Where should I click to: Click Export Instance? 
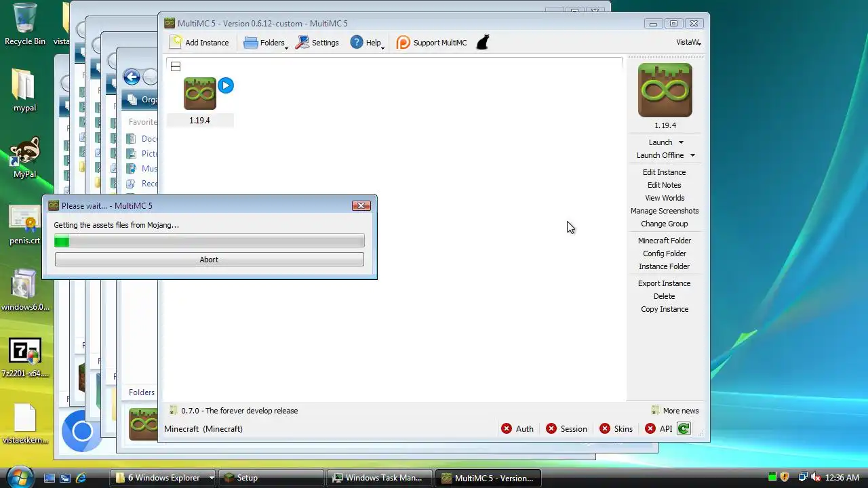[665, 283]
